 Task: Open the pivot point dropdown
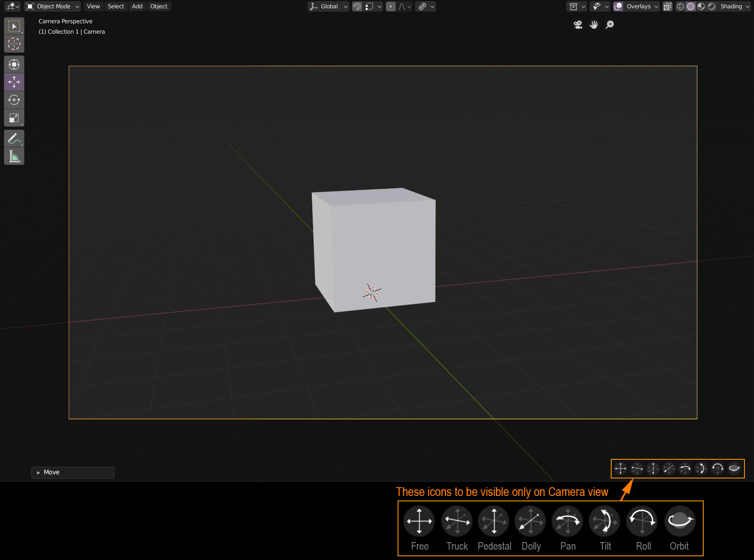coord(425,6)
